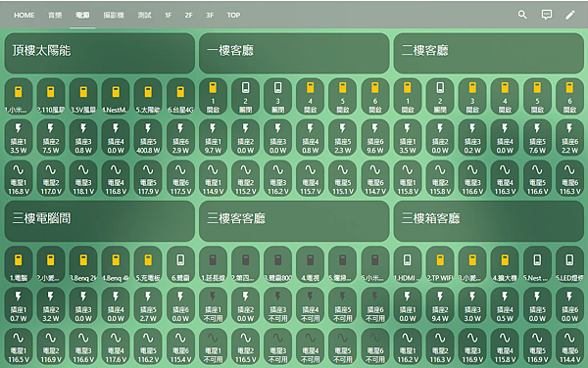Turn on outlet 2 (關閉) in 一樓客廳
The image size is (588, 368).
(245, 96)
